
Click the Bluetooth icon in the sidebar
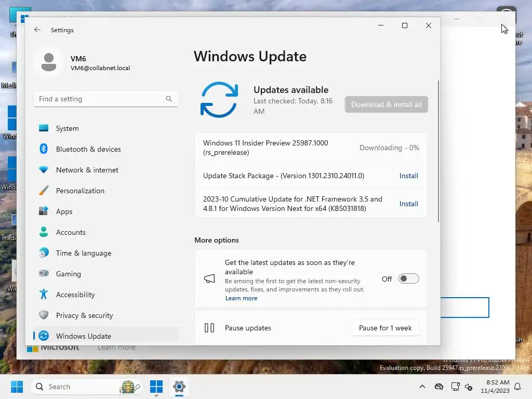pyautogui.click(x=44, y=149)
